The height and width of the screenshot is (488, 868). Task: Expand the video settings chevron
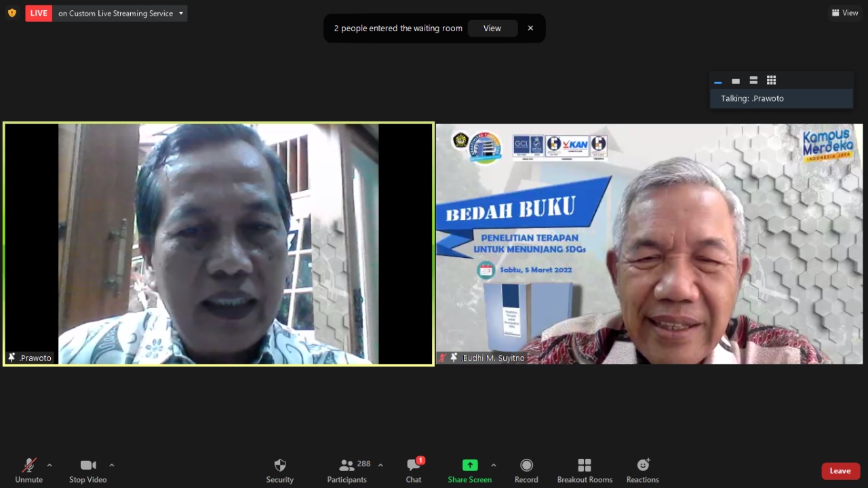[111, 466]
